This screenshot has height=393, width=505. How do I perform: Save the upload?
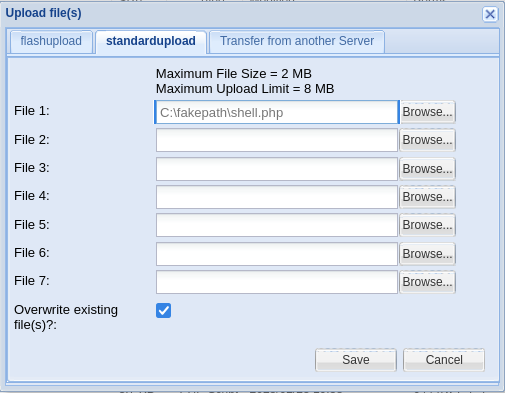(x=356, y=360)
